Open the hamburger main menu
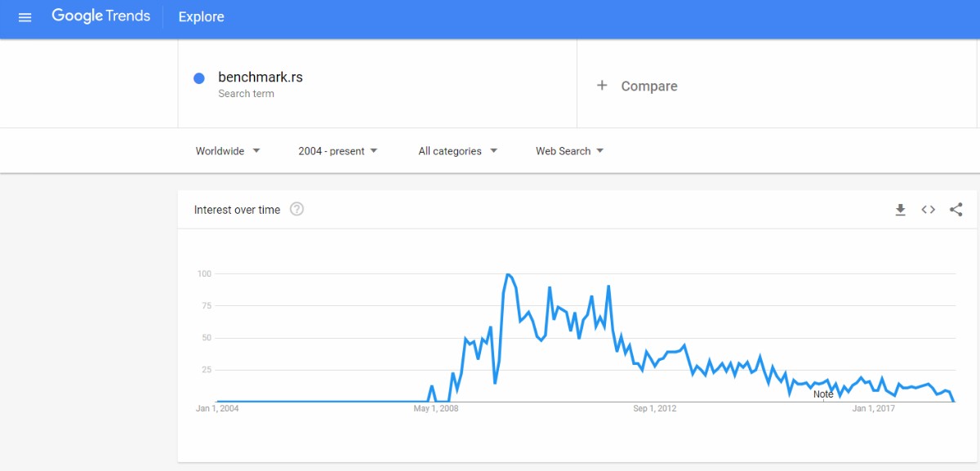Viewport: 980px width, 471px height. click(24, 17)
